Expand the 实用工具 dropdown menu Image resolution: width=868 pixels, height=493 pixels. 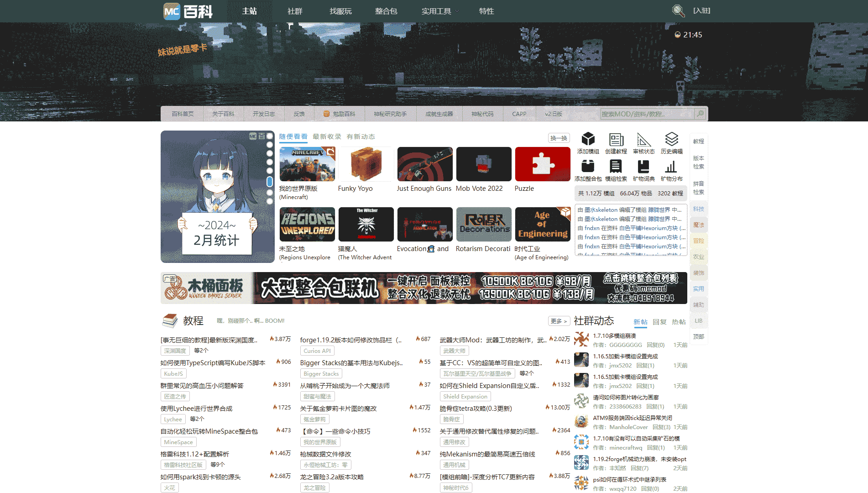(440, 11)
